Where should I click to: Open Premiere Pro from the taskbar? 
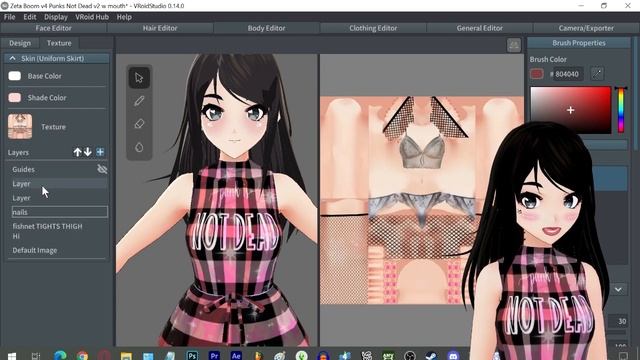214,356
